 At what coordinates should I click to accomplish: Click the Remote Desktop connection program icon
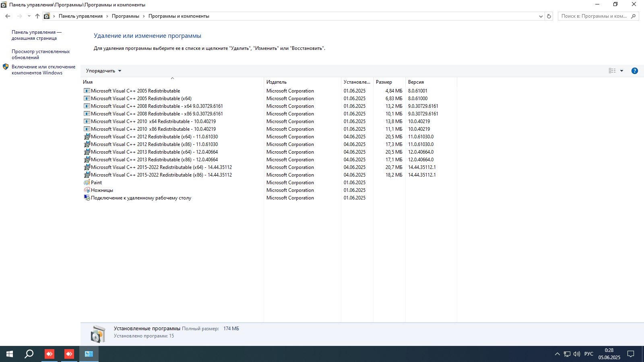tap(87, 198)
